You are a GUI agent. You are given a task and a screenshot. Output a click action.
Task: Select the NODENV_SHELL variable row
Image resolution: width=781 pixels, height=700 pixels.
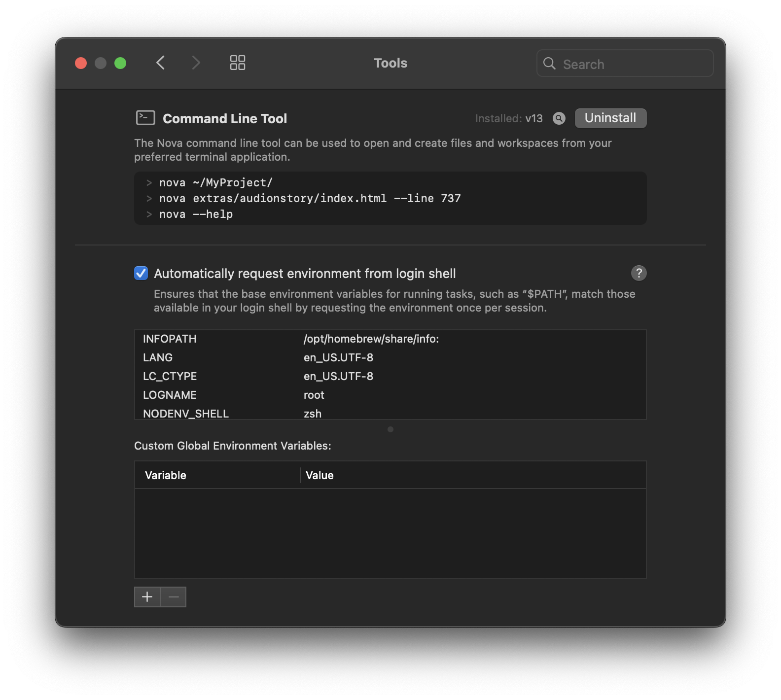pyautogui.click(x=390, y=413)
